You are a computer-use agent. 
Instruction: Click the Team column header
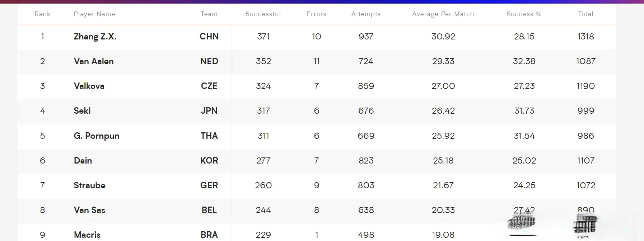209,14
